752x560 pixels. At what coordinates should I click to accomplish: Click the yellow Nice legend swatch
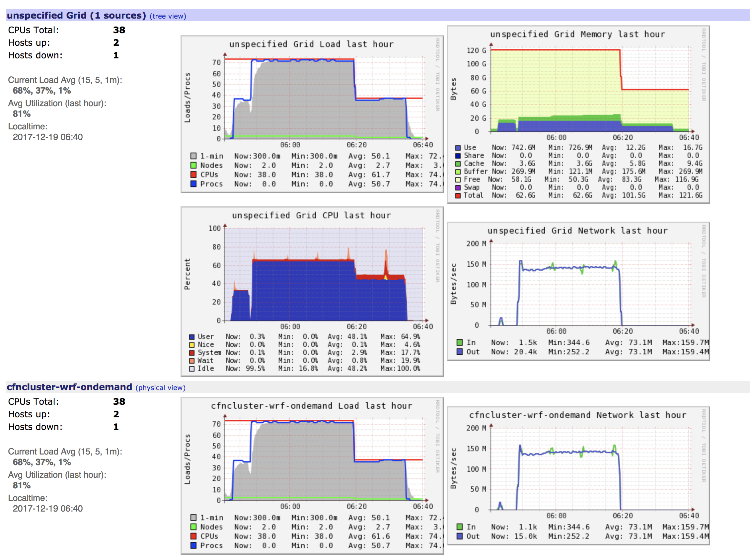point(192,344)
